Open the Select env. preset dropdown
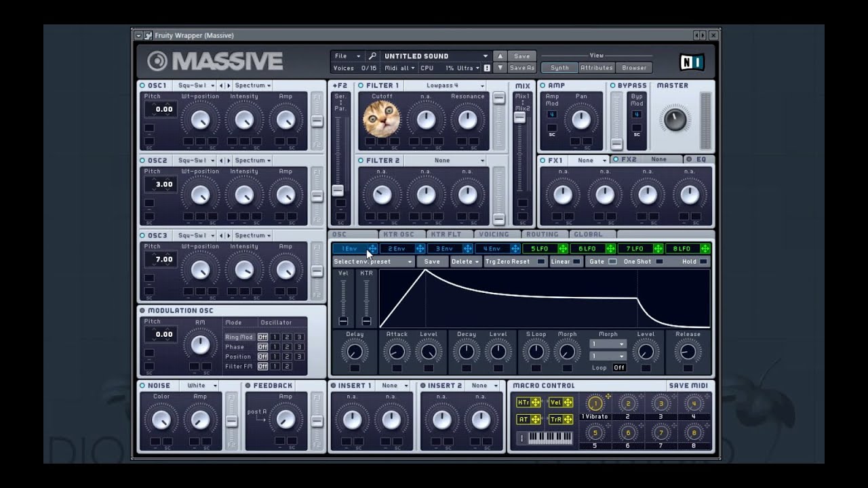Screen dimensions: 868x488 pos(373,262)
